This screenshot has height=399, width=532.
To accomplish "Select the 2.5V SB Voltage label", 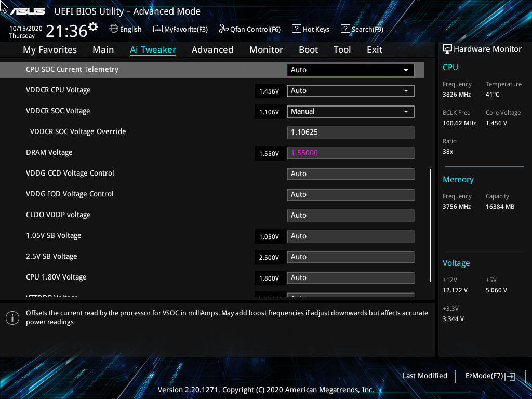I will tap(51, 257).
